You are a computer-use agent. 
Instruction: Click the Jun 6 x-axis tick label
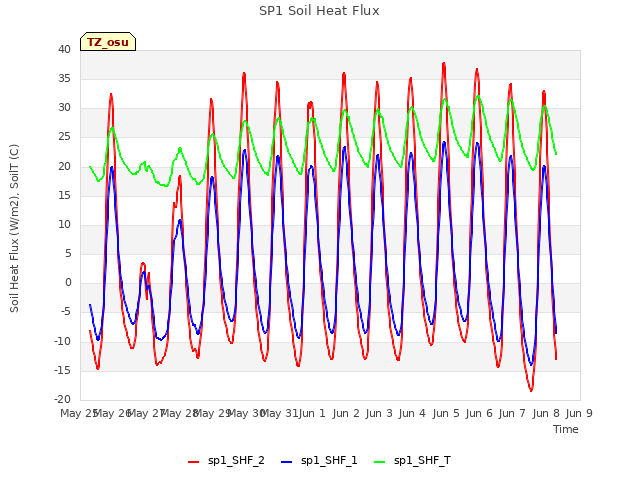pos(479,413)
